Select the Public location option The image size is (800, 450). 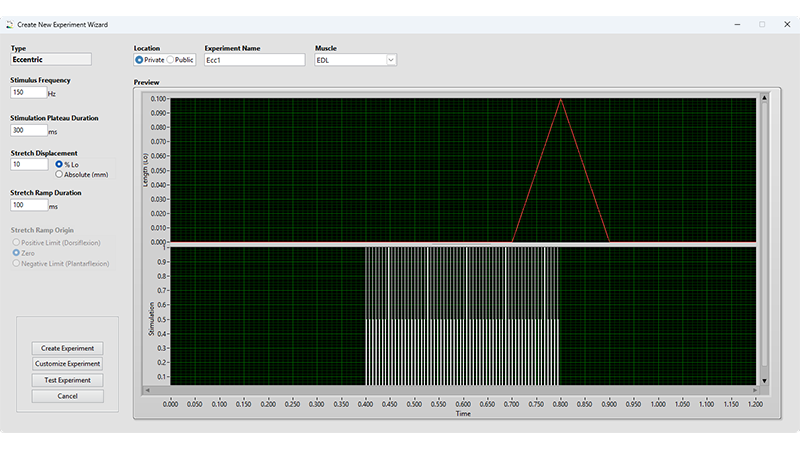170,60
